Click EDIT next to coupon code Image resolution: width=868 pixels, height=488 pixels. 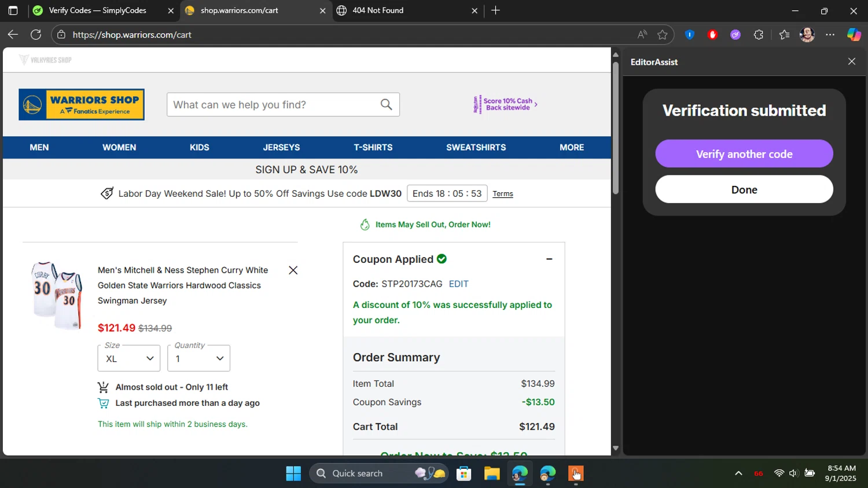[x=459, y=284]
